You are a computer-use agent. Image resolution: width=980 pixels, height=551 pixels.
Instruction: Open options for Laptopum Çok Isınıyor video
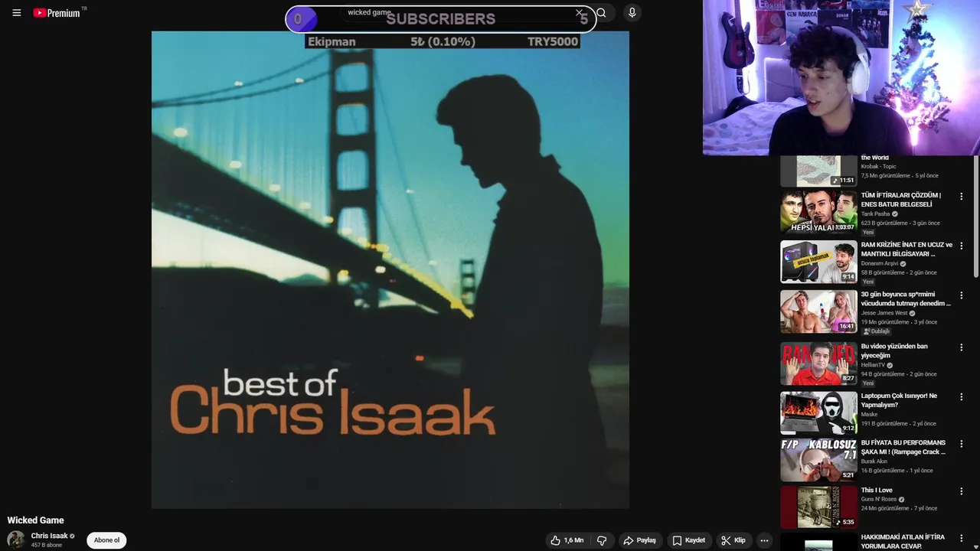click(962, 397)
